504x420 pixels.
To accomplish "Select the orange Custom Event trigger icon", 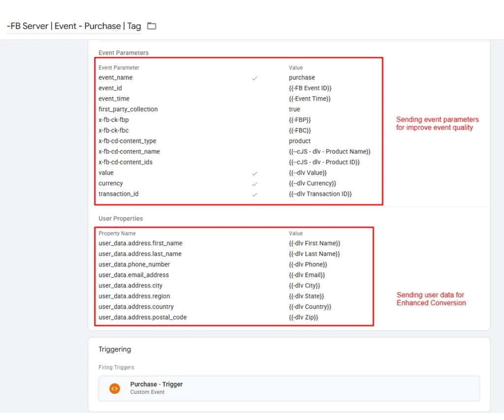I will (114, 388).
